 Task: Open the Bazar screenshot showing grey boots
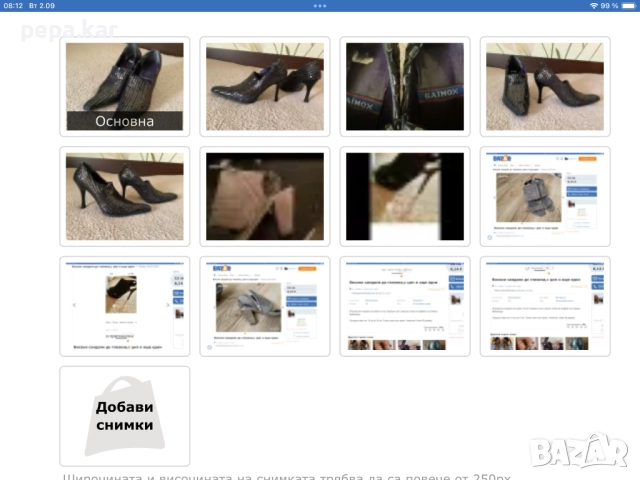(x=545, y=196)
